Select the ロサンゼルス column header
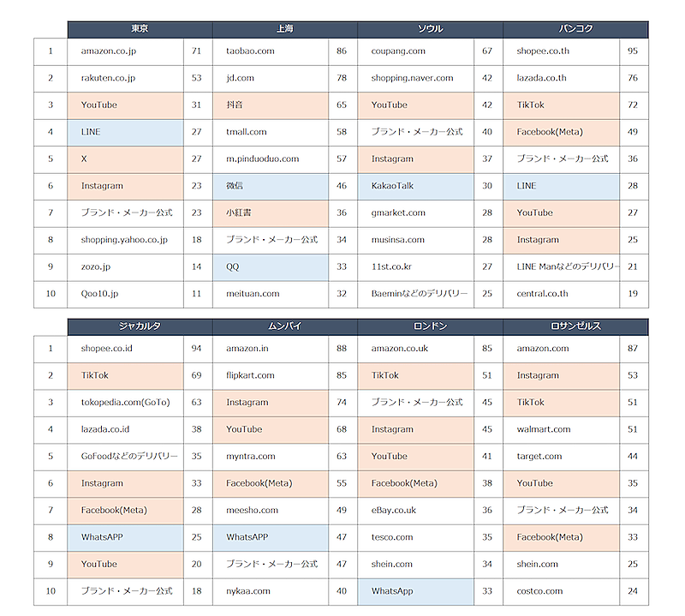This screenshot has height=616, width=685. click(x=575, y=326)
